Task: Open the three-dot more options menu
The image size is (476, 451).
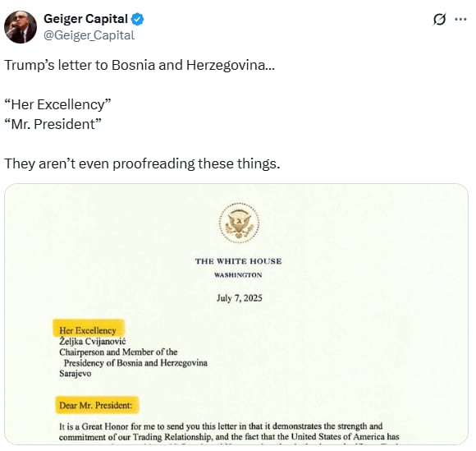Action: tap(460, 20)
